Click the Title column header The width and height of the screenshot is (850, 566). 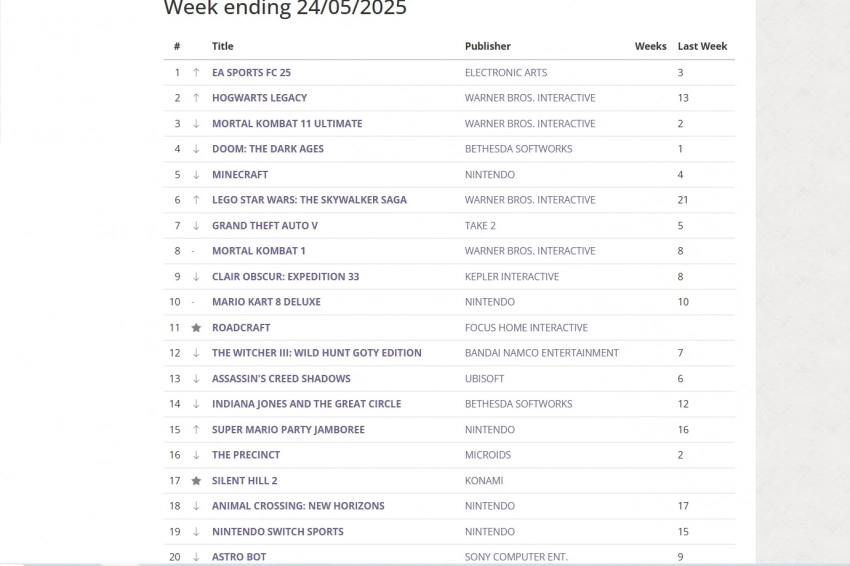(x=222, y=46)
